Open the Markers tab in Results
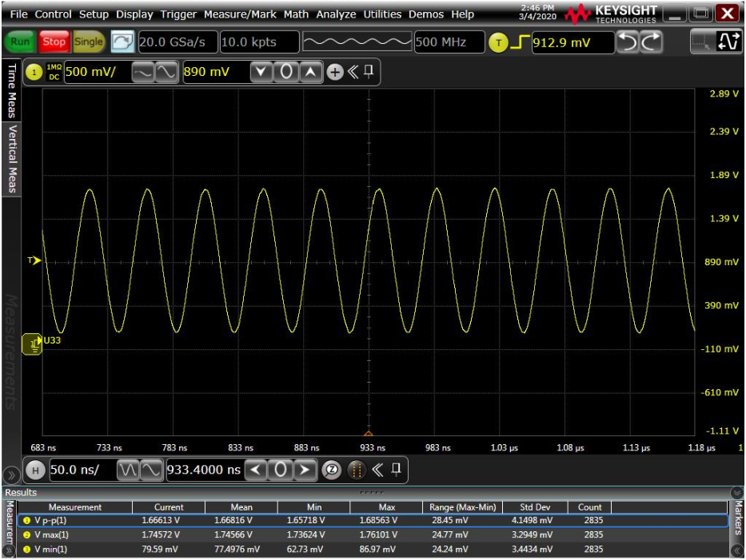The width and height of the screenshot is (746, 560). [x=737, y=518]
